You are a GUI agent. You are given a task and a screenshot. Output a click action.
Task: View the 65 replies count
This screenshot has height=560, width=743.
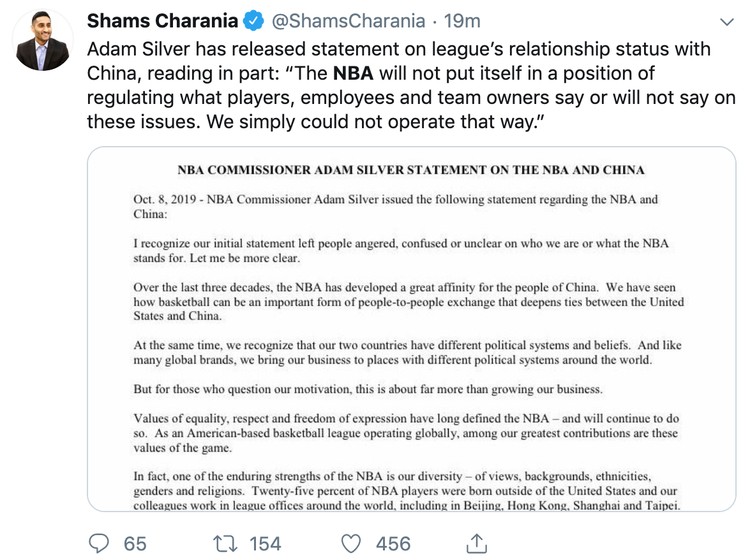tap(135, 544)
